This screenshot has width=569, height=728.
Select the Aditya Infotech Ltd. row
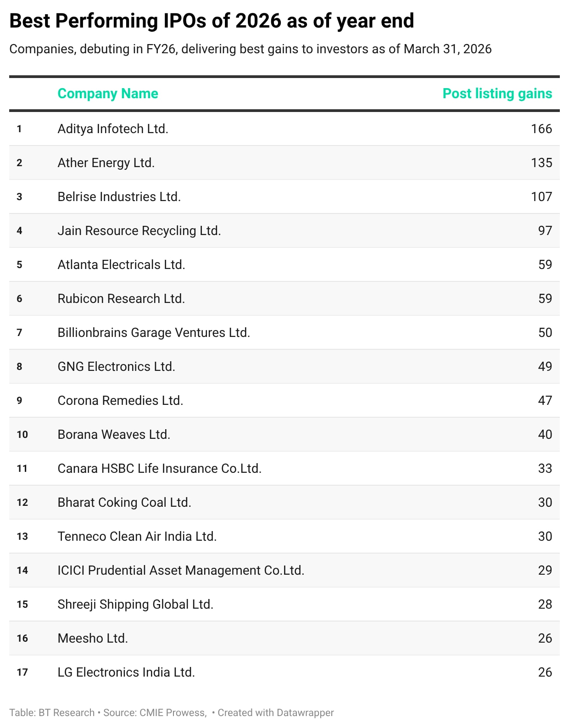[113, 129]
